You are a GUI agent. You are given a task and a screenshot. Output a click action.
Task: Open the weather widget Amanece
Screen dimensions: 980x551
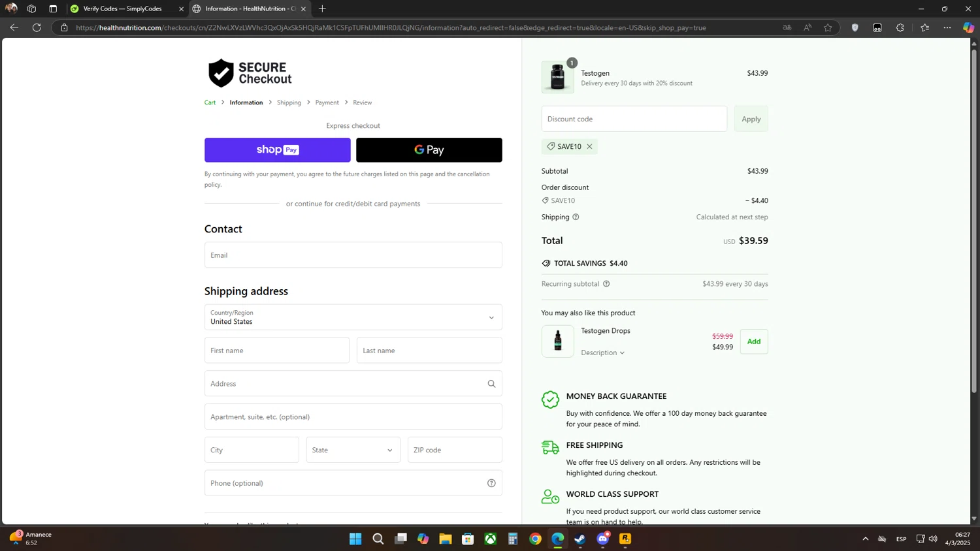pos(31,539)
